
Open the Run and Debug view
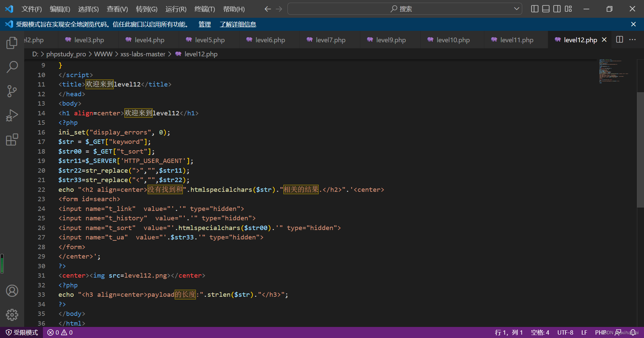(12, 115)
